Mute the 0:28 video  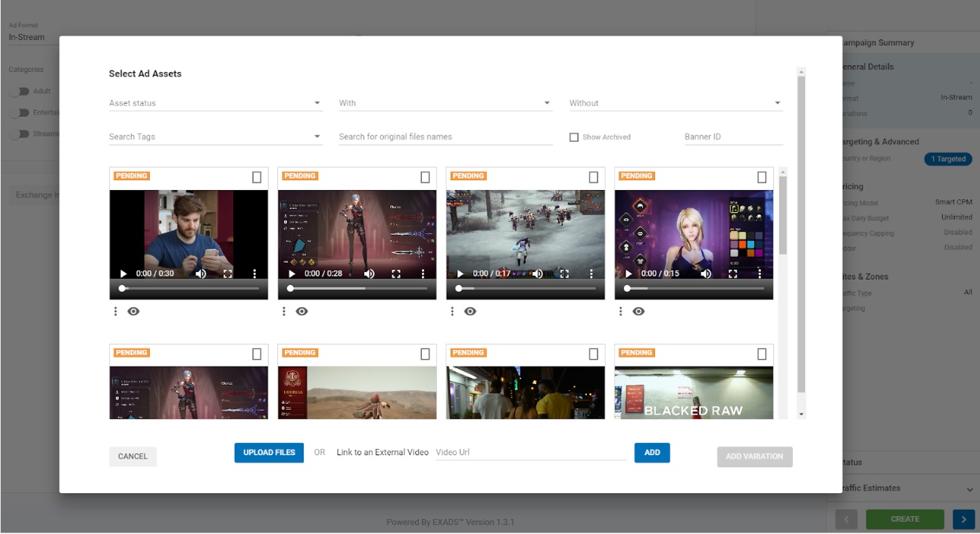(370, 273)
